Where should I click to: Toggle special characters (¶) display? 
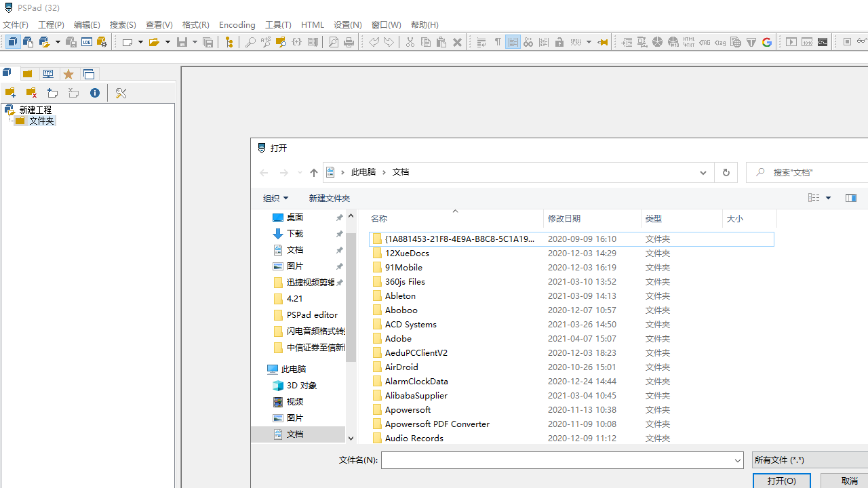[x=498, y=42]
